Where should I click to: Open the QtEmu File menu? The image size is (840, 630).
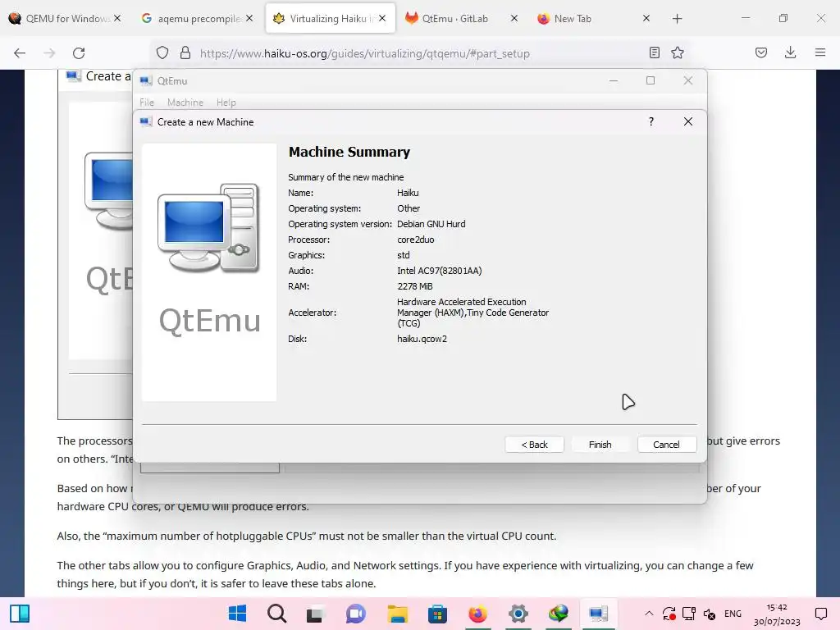[147, 103]
